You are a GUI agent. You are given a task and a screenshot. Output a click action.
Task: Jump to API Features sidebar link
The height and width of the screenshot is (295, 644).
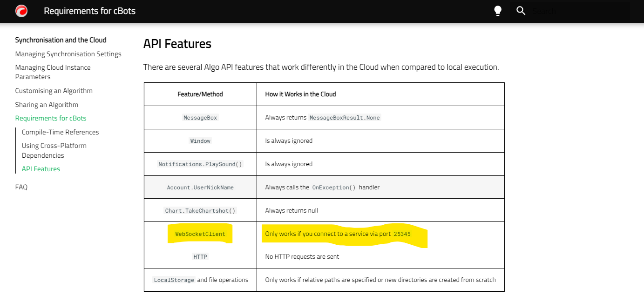pyautogui.click(x=41, y=169)
